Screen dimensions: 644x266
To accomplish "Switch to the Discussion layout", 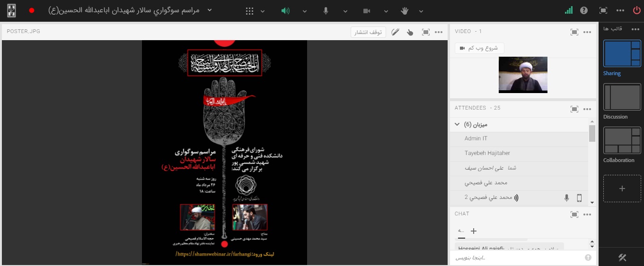I will 622,97.
